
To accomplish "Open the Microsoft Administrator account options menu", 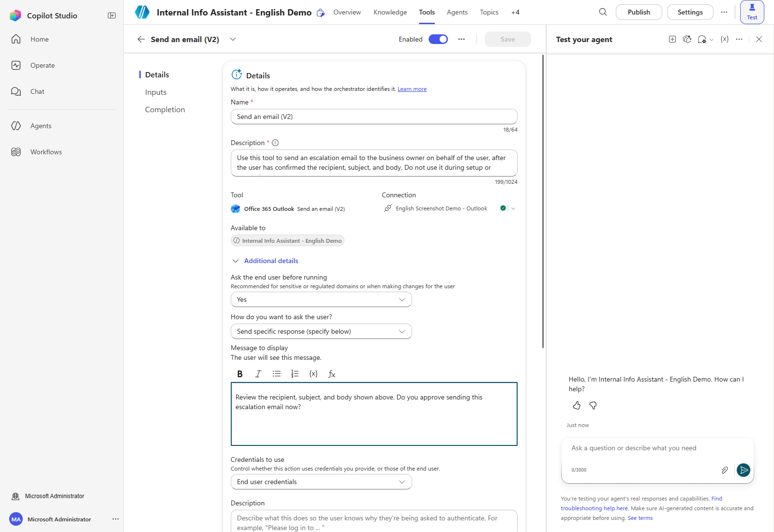I will (115, 519).
